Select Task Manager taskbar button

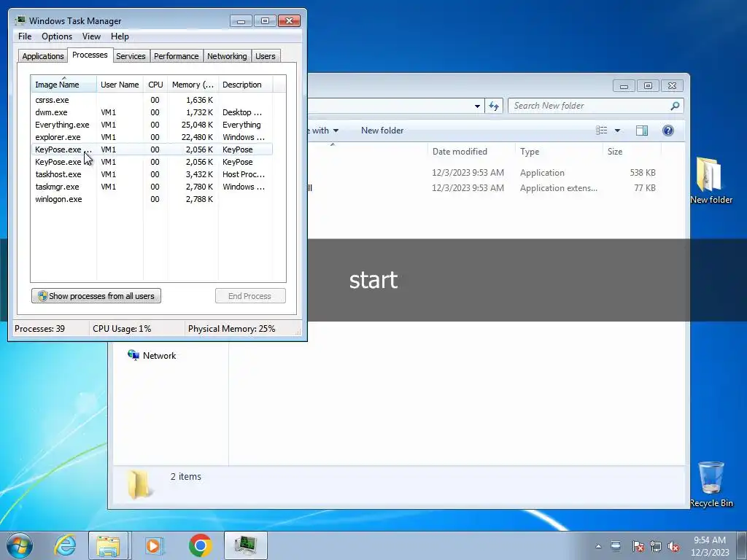(x=245, y=545)
